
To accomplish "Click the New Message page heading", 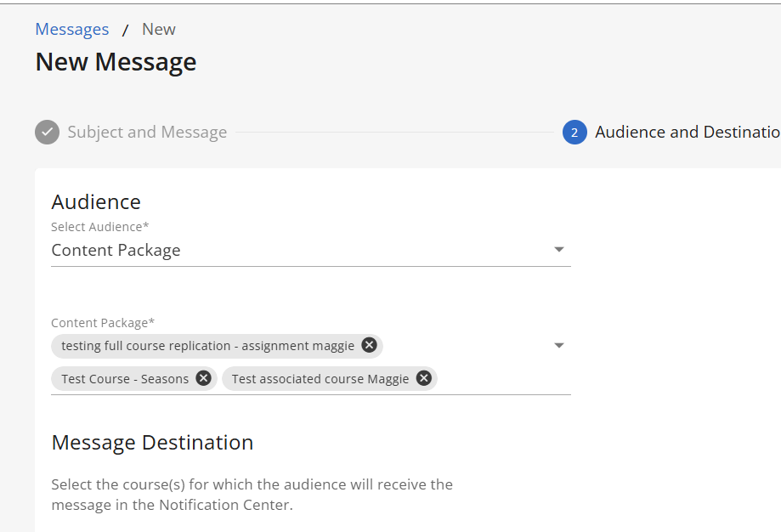I will [x=116, y=62].
